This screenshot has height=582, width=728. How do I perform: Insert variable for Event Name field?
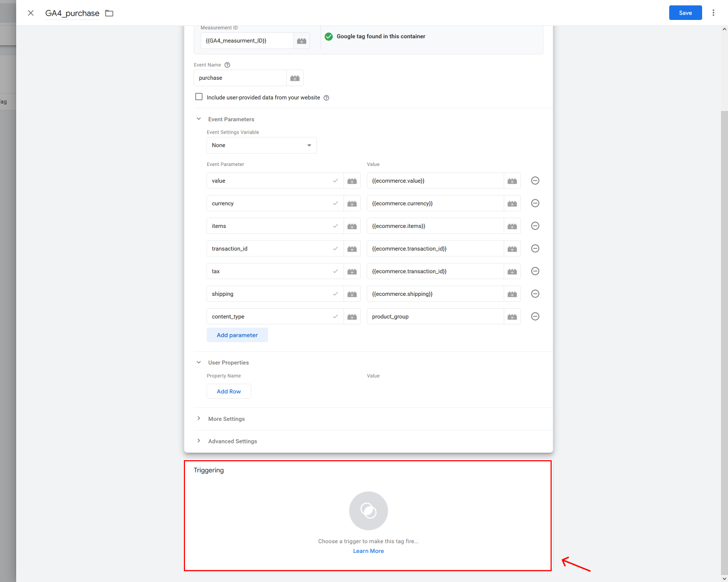point(295,78)
